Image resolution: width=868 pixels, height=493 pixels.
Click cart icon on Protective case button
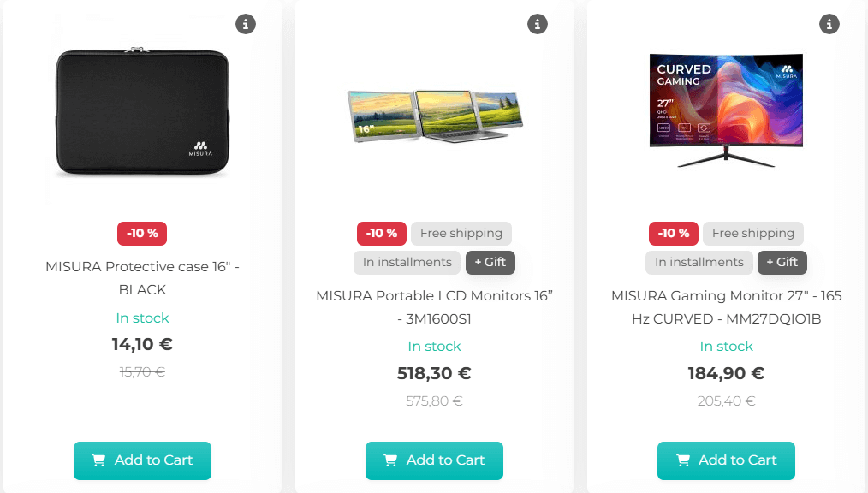(x=98, y=460)
